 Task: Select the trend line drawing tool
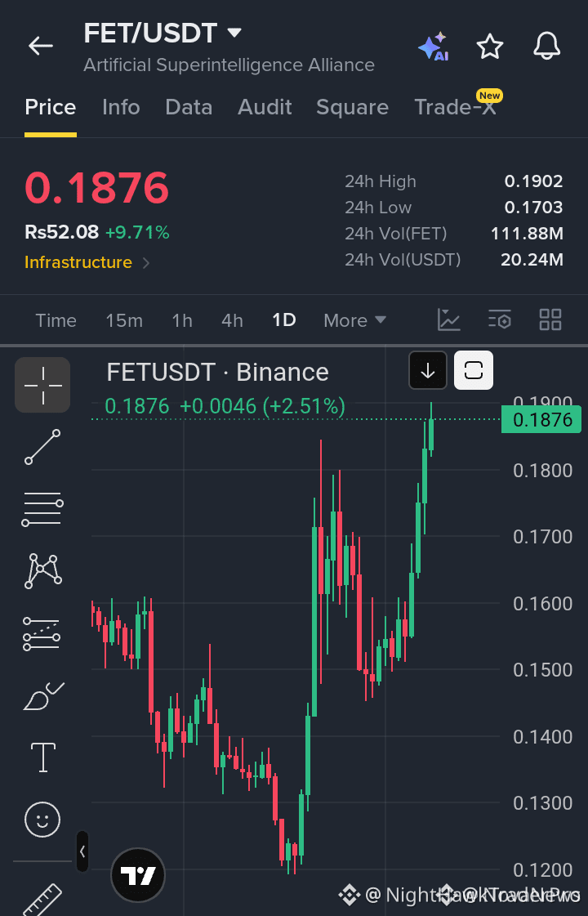click(x=42, y=447)
